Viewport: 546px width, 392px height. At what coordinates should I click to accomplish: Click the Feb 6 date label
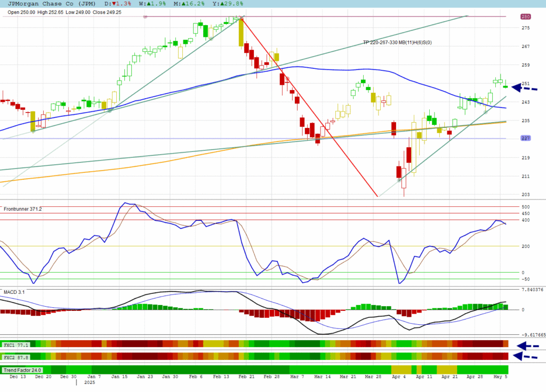196,377
